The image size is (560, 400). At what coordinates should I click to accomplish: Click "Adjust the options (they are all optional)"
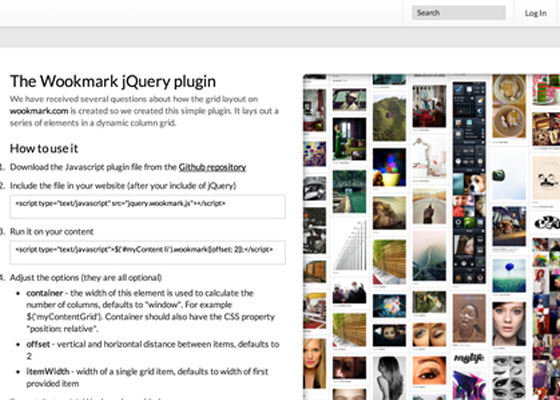[86, 278]
